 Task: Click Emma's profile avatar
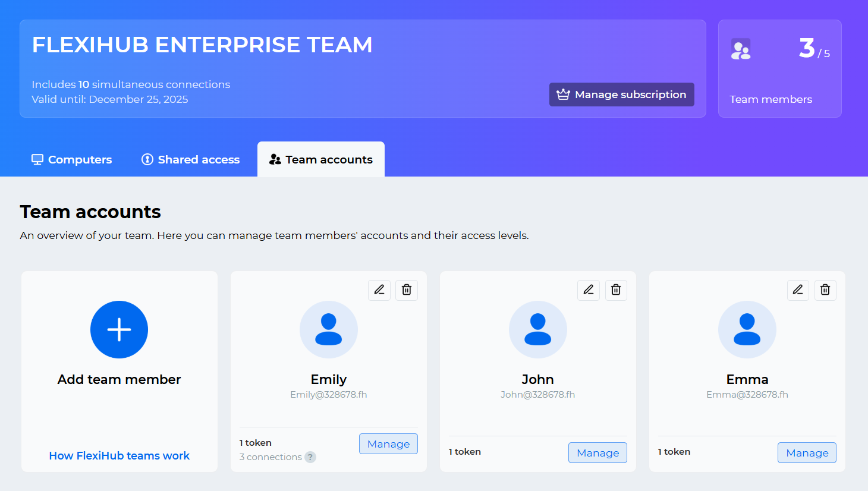[x=747, y=329]
